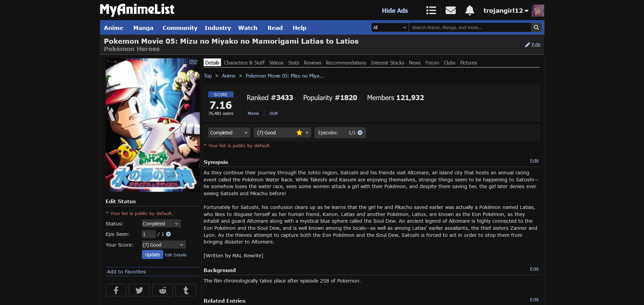The height and width of the screenshot is (305, 644).
Task: Share on Tumblr
Action: 186,290
